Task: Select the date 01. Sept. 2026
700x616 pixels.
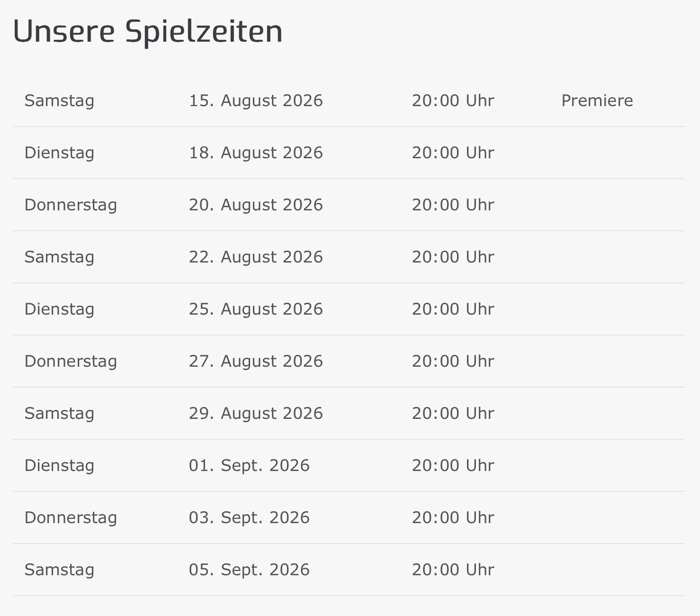Action: point(249,465)
